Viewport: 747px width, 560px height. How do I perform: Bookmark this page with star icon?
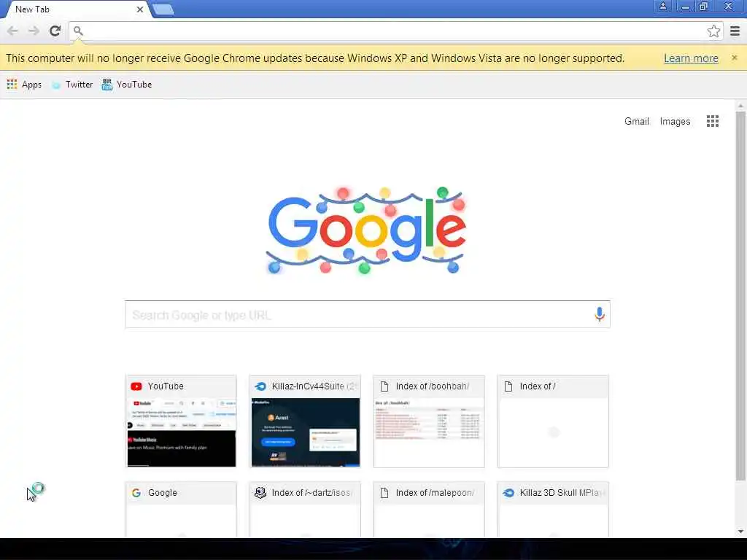(713, 31)
